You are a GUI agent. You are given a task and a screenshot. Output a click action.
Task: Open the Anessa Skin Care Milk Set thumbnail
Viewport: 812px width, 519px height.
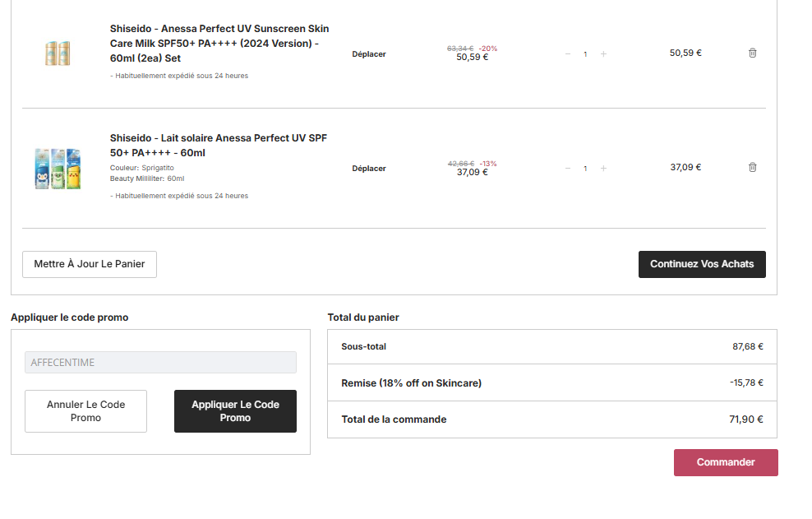point(58,53)
